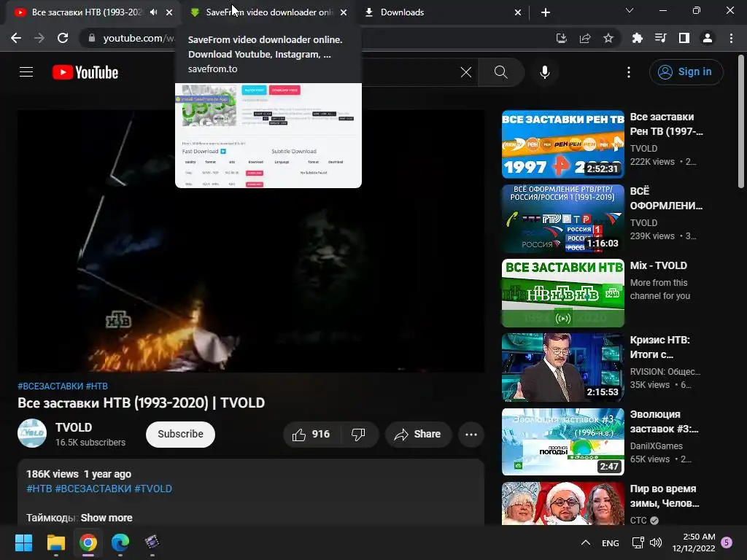Open Chrome profile avatar
Screen dimensions: 747x560
[x=708, y=38]
